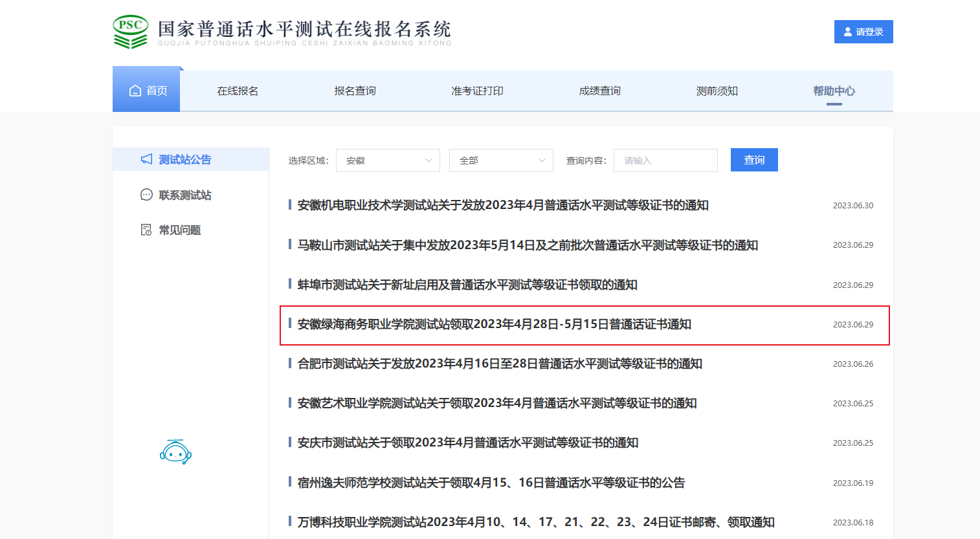
Task: Go to 在线报名 menu item
Action: pos(238,91)
